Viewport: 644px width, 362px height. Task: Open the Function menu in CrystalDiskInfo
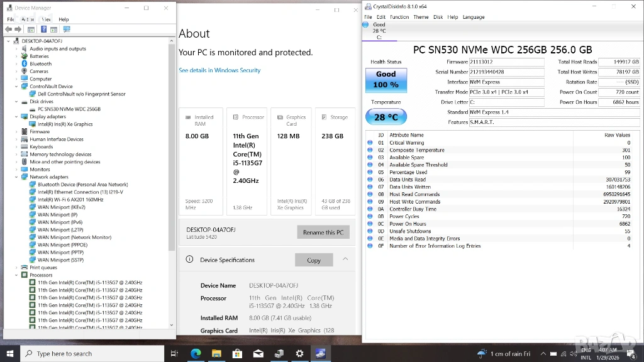(x=399, y=17)
